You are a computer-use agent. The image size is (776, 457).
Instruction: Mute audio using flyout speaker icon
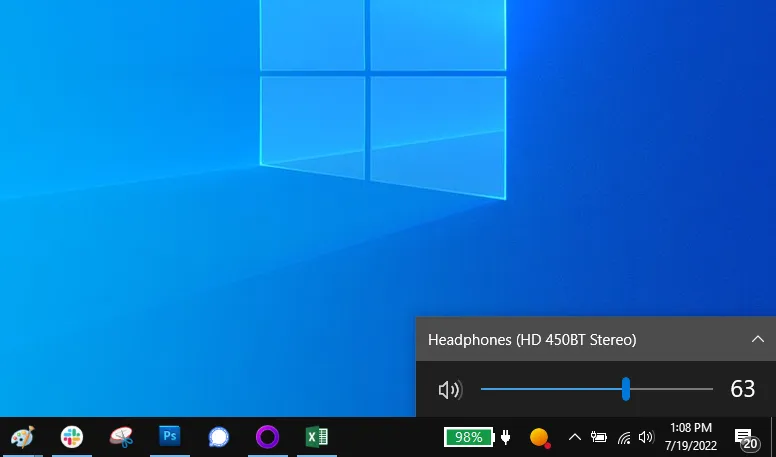pyautogui.click(x=449, y=390)
